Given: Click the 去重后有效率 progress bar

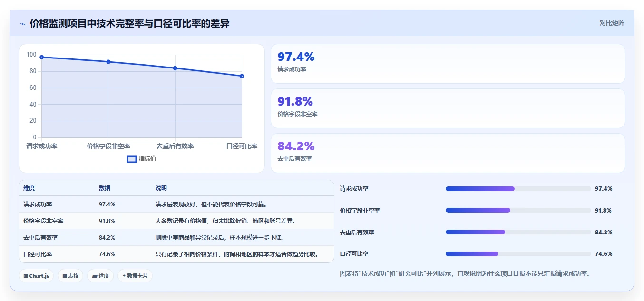Looking at the screenshot, I should pos(518,232).
